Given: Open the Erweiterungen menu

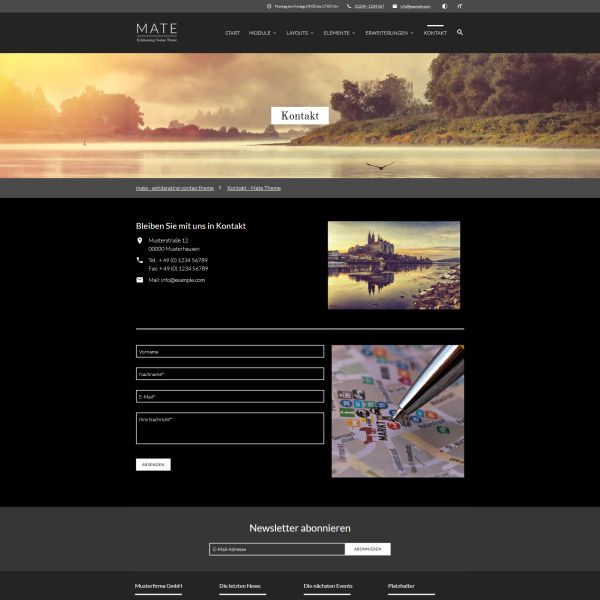Looking at the screenshot, I should point(388,33).
